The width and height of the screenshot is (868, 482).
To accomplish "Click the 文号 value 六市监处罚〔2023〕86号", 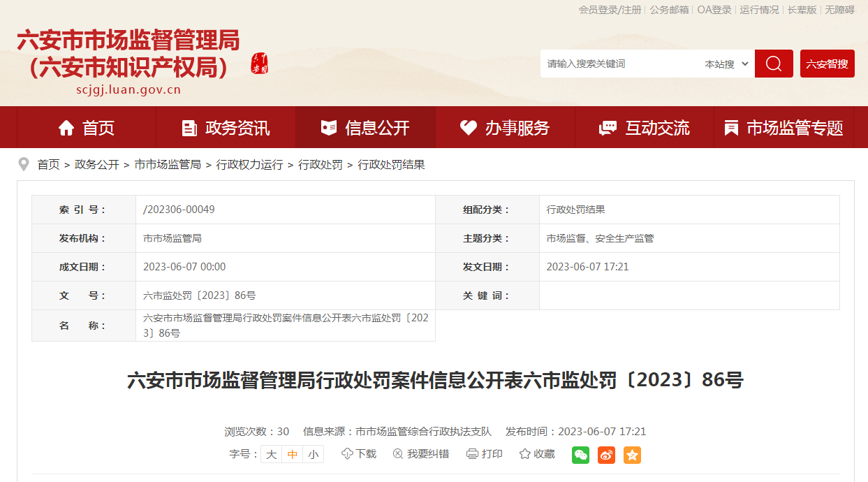I will pyautogui.click(x=200, y=295).
